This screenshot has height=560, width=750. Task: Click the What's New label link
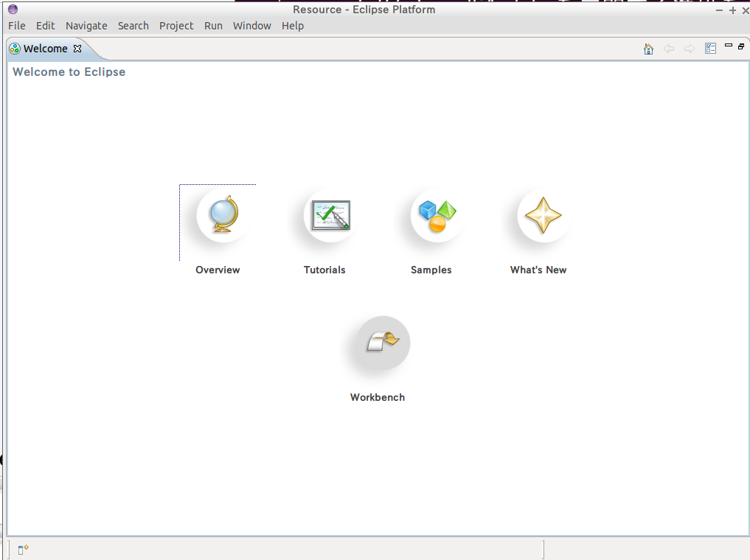pyautogui.click(x=538, y=270)
